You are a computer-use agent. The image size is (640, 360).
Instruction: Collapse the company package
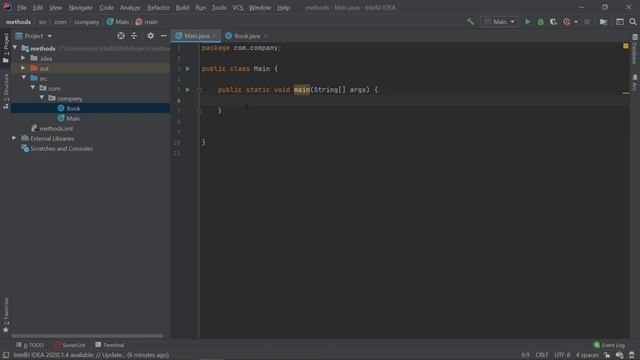coord(42,98)
